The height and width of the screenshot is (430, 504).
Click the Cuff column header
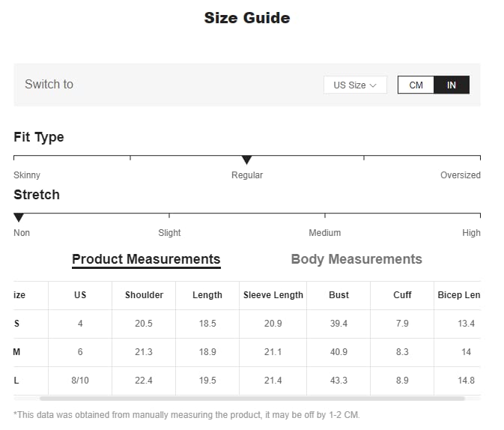(402, 295)
